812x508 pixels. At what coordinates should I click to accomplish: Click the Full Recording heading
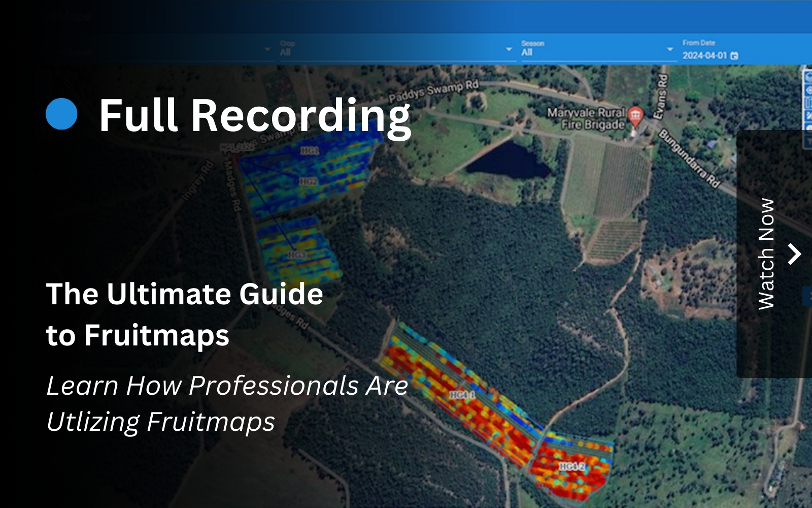(x=254, y=115)
